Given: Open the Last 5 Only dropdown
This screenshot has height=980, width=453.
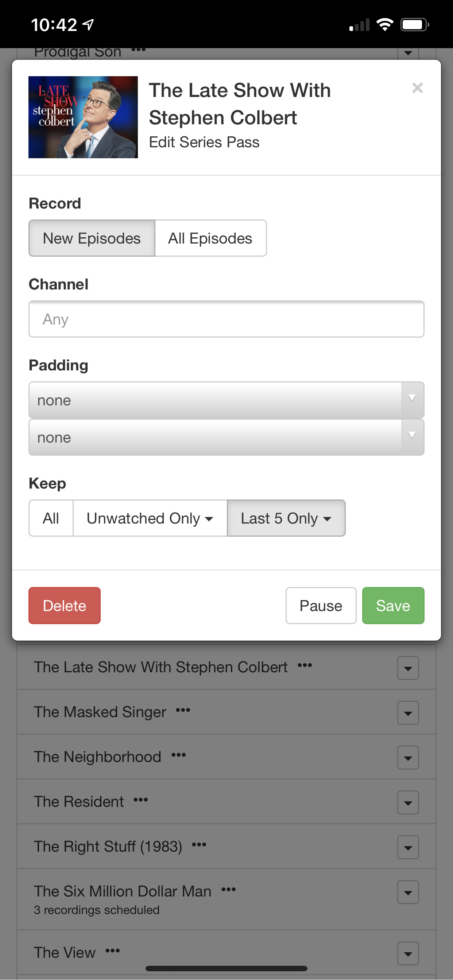Looking at the screenshot, I should pos(286,518).
